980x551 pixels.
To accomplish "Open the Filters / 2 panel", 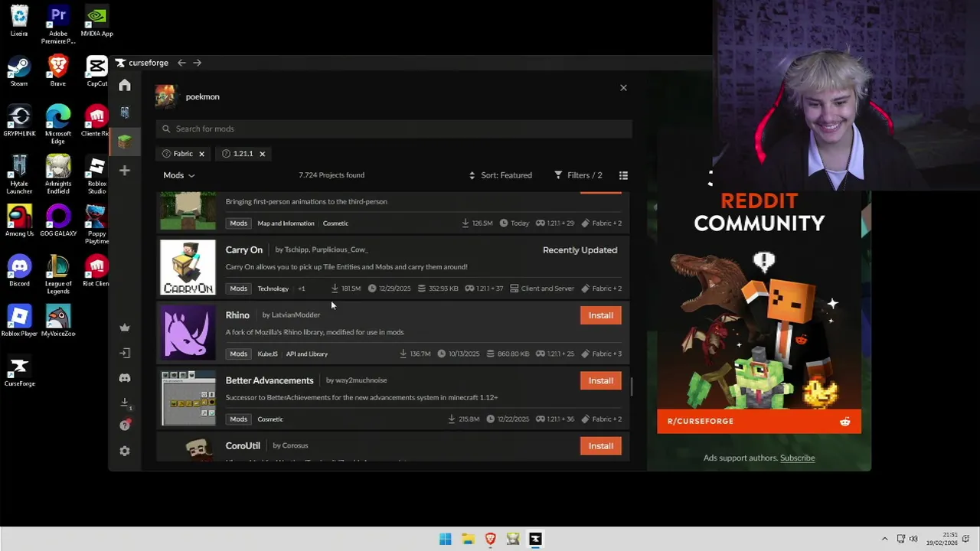I will [578, 175].
